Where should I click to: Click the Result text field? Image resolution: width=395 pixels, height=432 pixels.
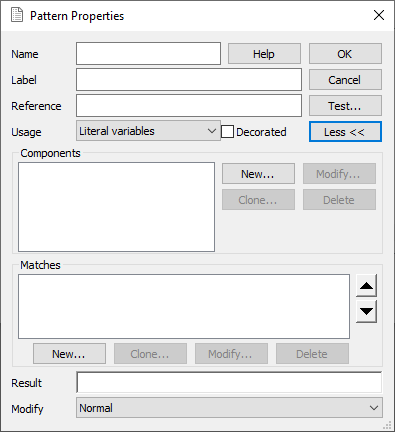(229, 382)
